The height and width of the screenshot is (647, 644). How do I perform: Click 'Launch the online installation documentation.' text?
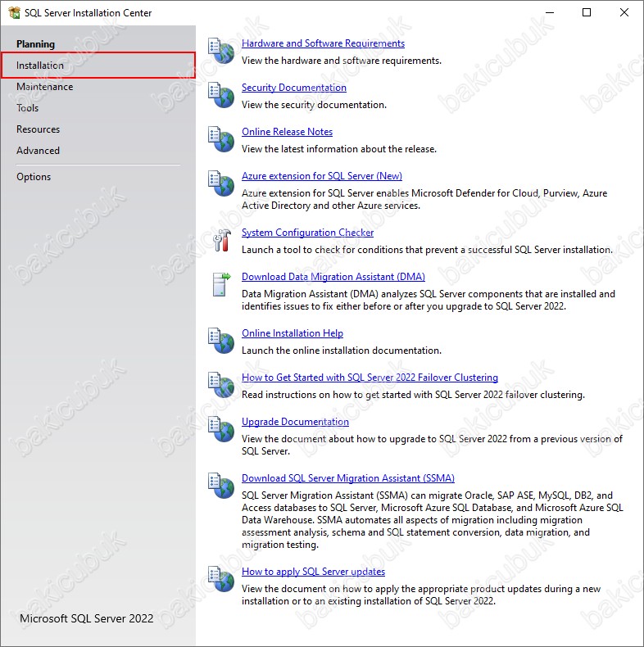tap(342, 351)
